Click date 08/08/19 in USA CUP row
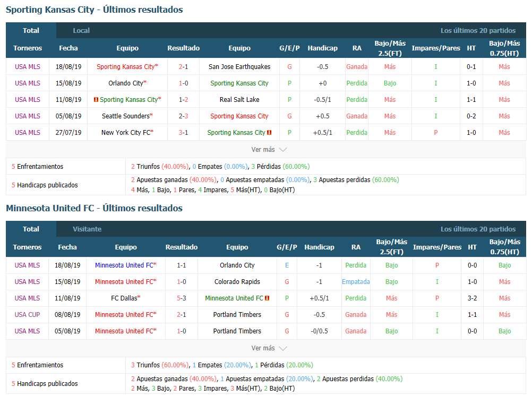The image size is (532, 396). click(x=67, y=315)
